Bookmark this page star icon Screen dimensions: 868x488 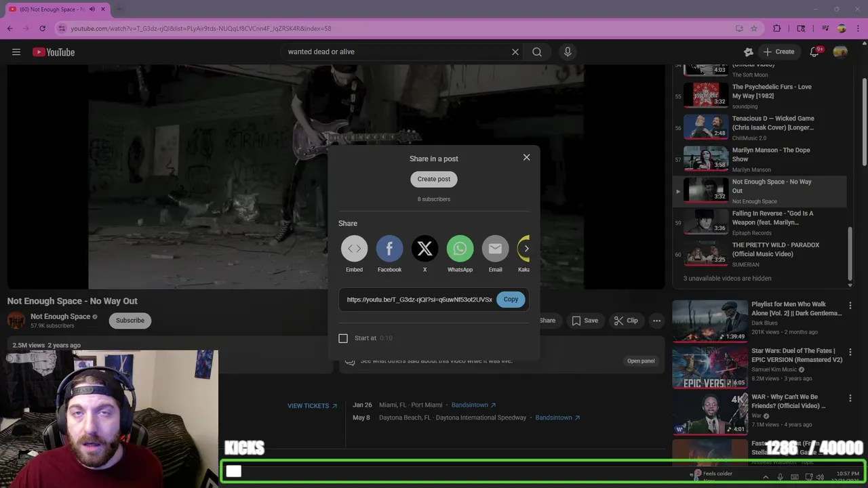pos(754,28)
